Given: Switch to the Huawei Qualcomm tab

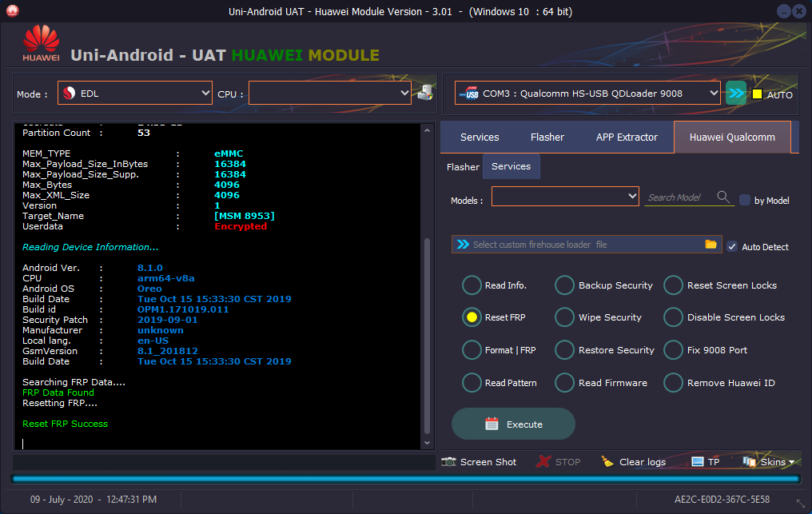Looking at the screenshot, I should tap(732, 137).
